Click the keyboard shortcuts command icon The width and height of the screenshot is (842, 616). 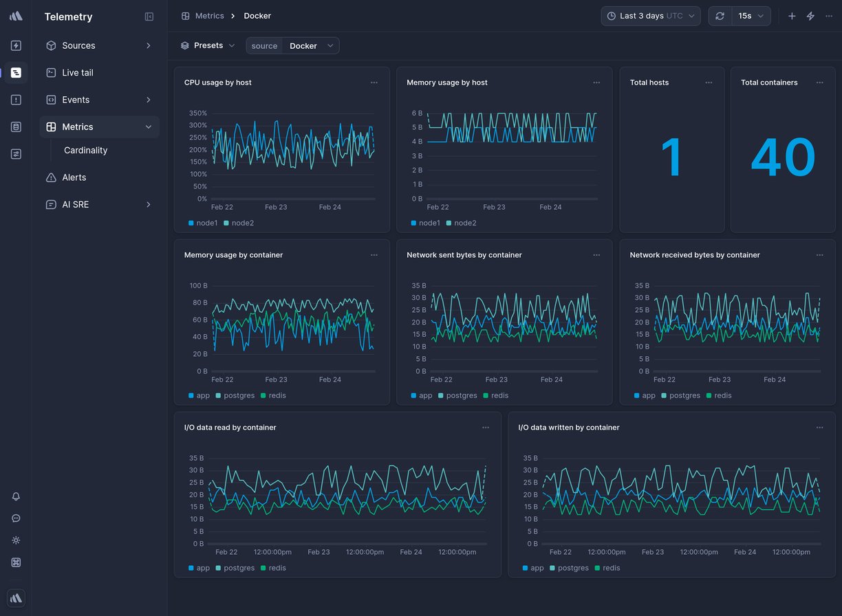[x=16, y=562]
